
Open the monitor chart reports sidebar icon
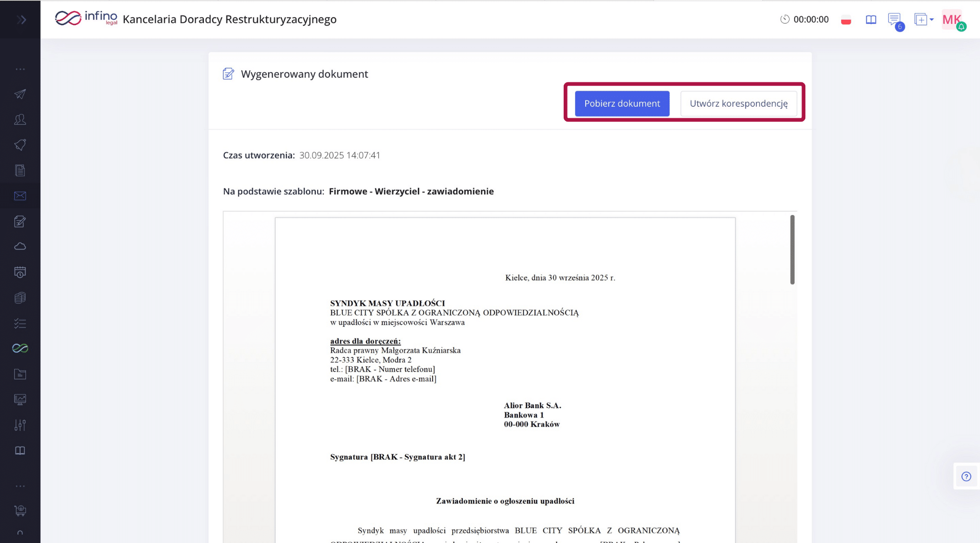tap(20, 399)
